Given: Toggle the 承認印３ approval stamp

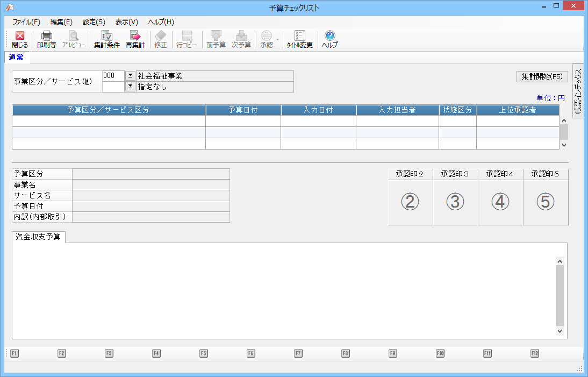Looking at the screenshot, I should tap(455, 202).
